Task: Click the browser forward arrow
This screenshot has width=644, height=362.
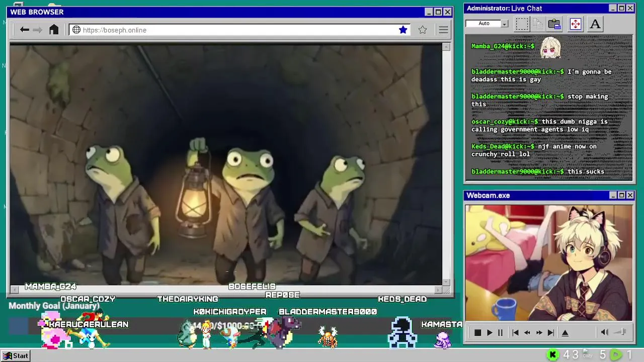Action: [38, 30]
